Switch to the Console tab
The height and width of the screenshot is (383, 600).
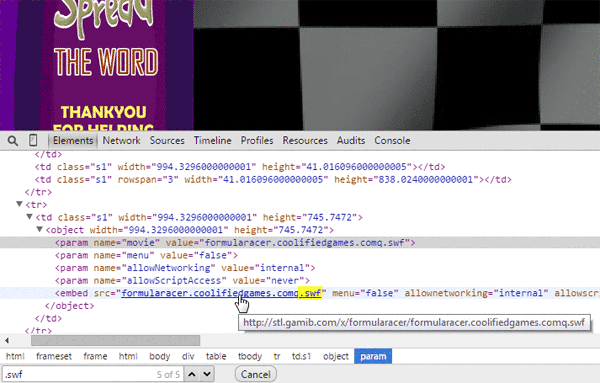click(x=392, y=140)
